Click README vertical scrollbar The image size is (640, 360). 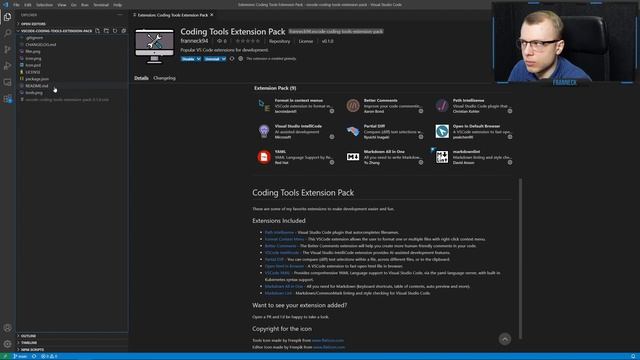520,258
